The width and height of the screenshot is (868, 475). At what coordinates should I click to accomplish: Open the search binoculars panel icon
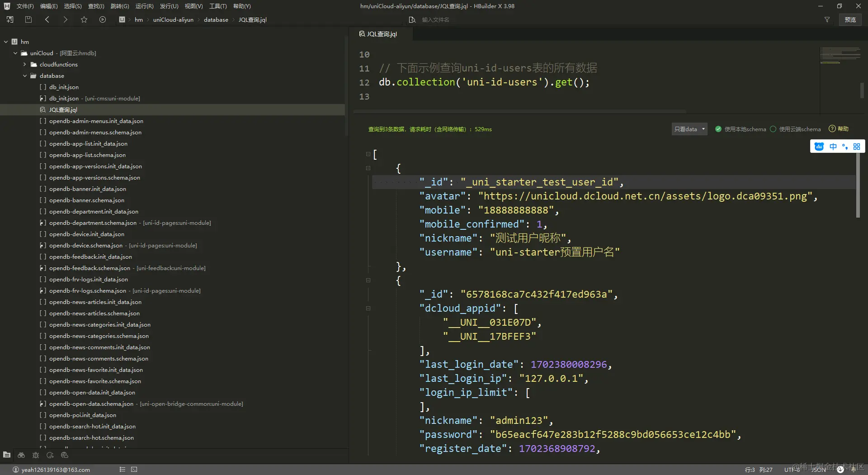click(21, 455)
